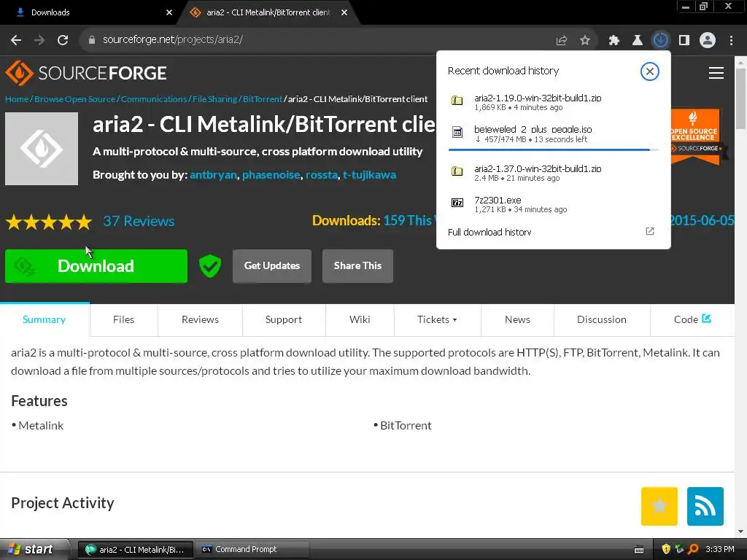
Task: Bookmark this page with the star icon
Action: pyautogui.click(x=584, y=41)
